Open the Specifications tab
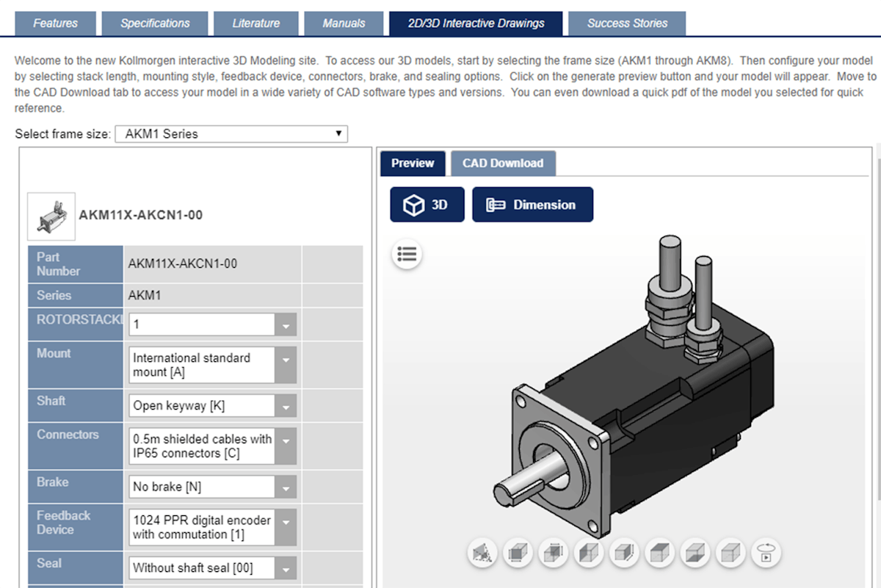Screen dimensions: 881x588 (155, 23)
